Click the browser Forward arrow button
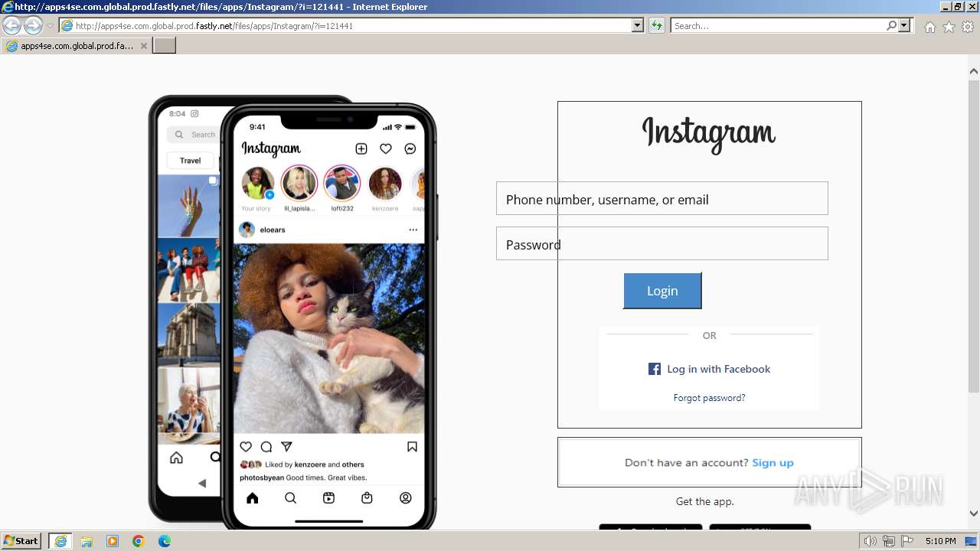 pyautogui.click(x=33, y=26)
